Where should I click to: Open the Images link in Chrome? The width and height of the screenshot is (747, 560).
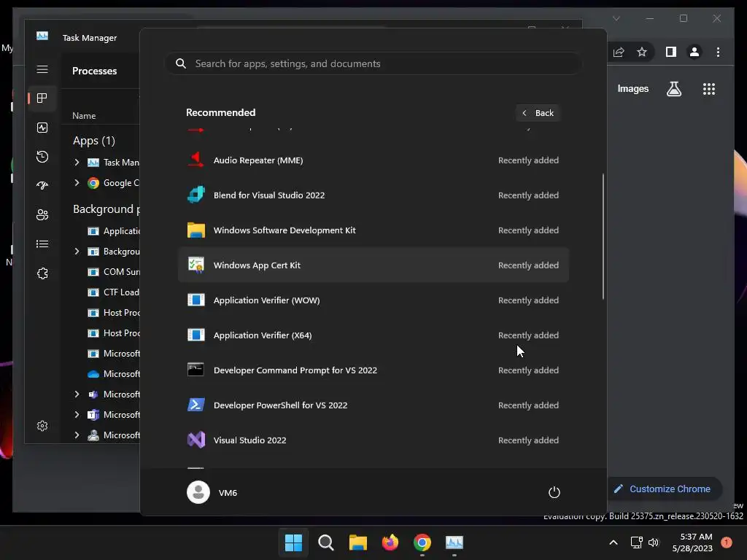[632, 89]
